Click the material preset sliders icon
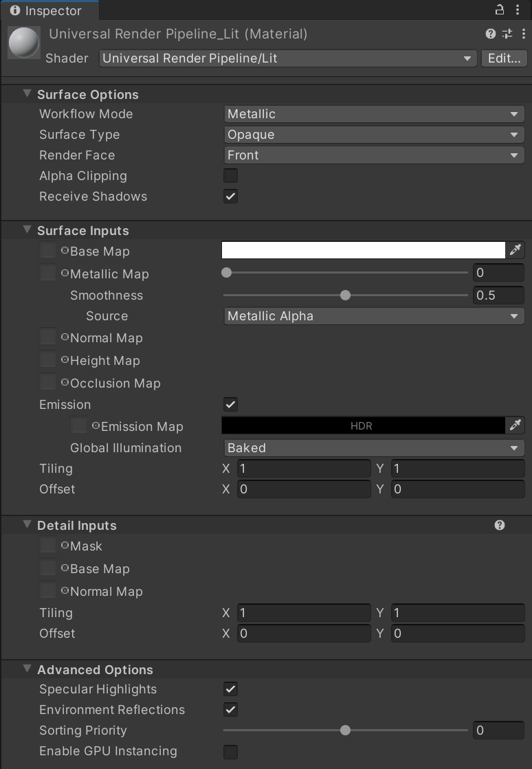The width and height of the screenshot is (532, 769). [507, 34]
